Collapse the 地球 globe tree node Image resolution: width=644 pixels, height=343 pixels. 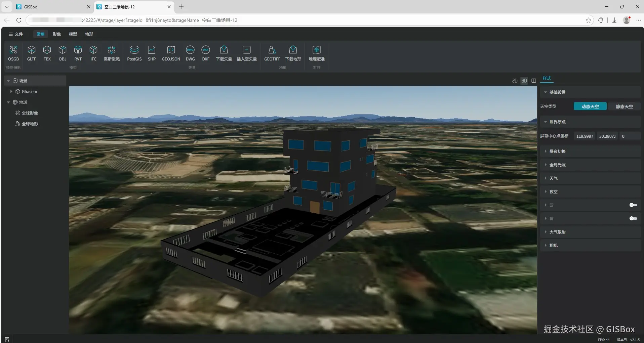click(8, 102)
